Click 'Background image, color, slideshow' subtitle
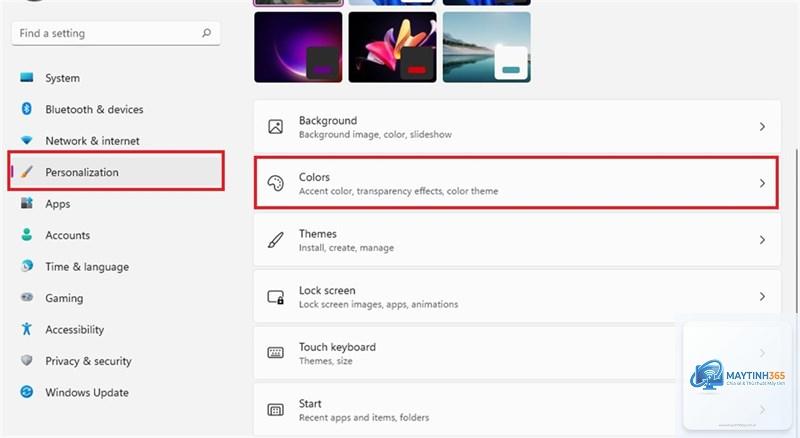 click(375, 134)
